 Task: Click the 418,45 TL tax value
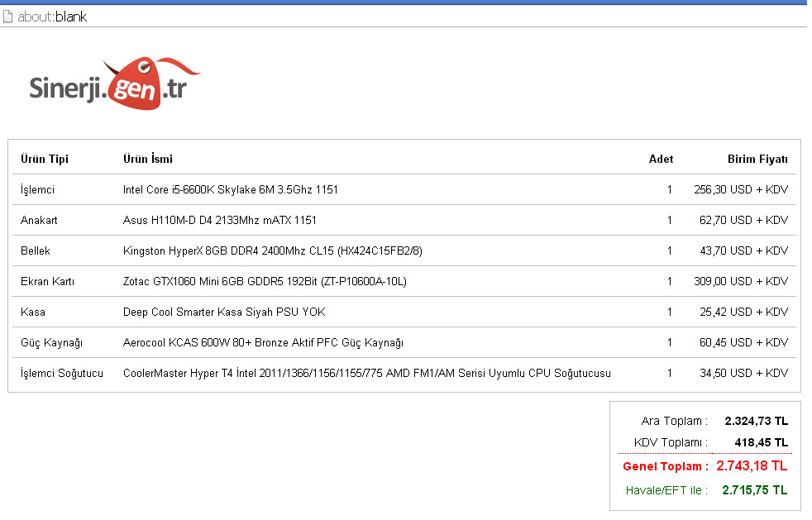pos(762,443)
